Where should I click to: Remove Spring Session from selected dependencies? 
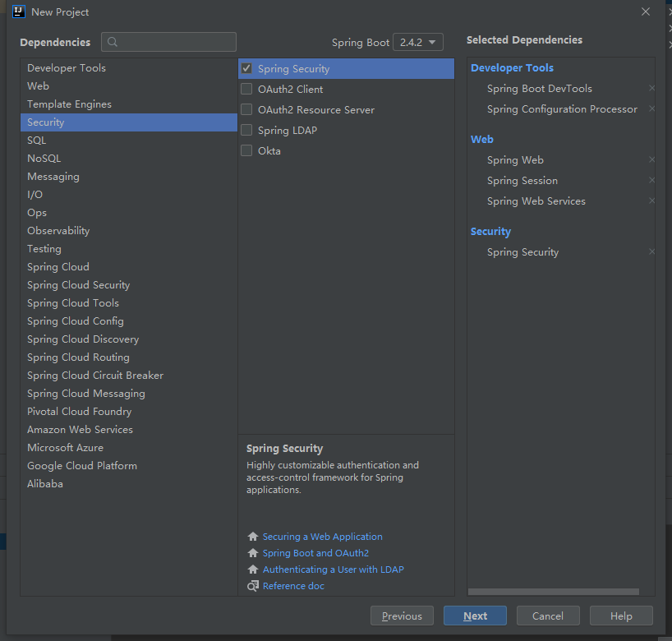(651, 181)
